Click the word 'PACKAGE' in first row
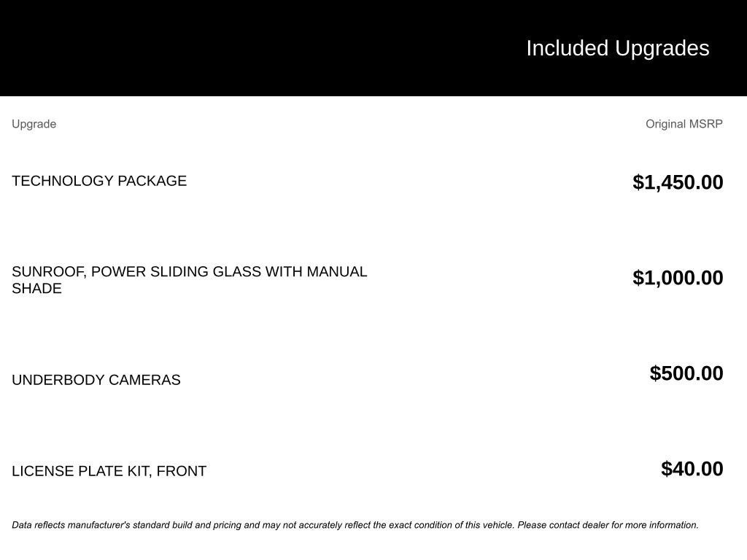The width and height of the screenshot is (747, 560). pos(152,181)
